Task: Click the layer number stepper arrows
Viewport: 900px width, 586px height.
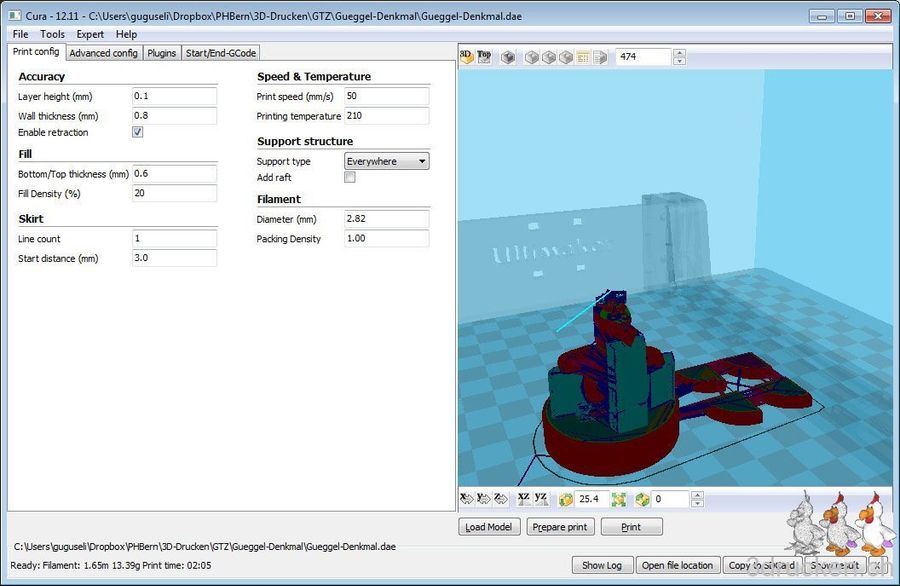Action: pyautogui.click(x=680, y=58)
